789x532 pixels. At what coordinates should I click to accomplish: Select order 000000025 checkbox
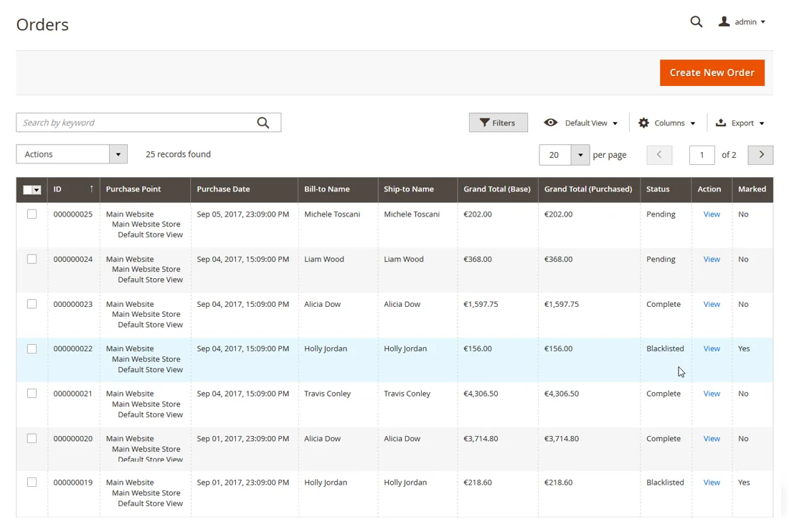click(32, 214)
